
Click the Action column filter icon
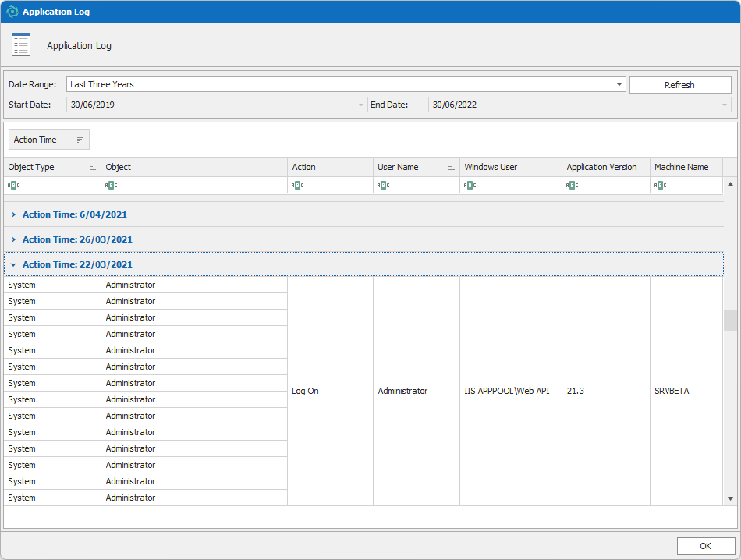tap(297, 186)
